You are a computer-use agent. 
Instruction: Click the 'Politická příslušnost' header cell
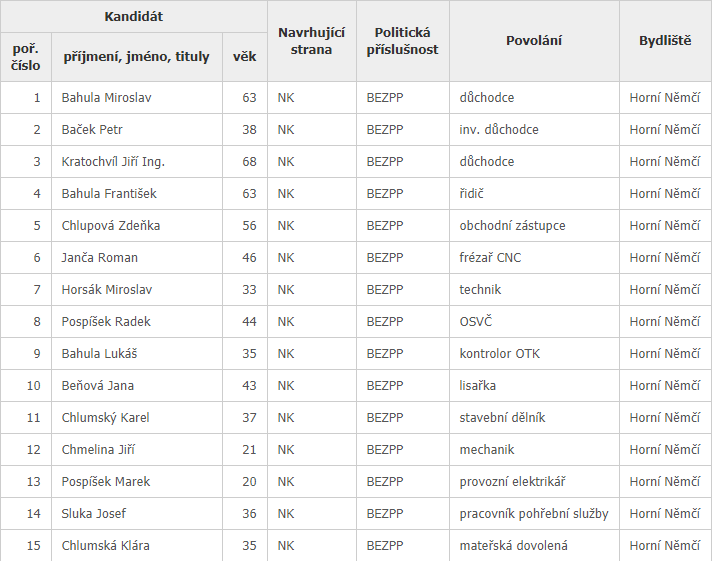(402, 41)
